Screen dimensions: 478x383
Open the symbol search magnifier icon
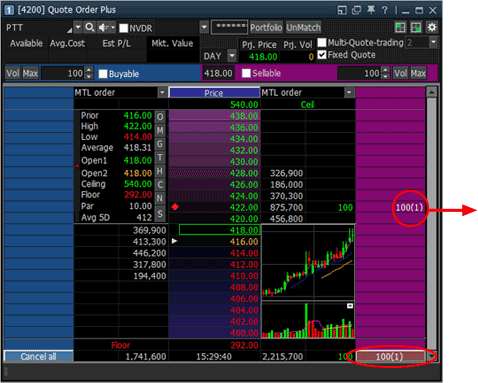point(89,27)
